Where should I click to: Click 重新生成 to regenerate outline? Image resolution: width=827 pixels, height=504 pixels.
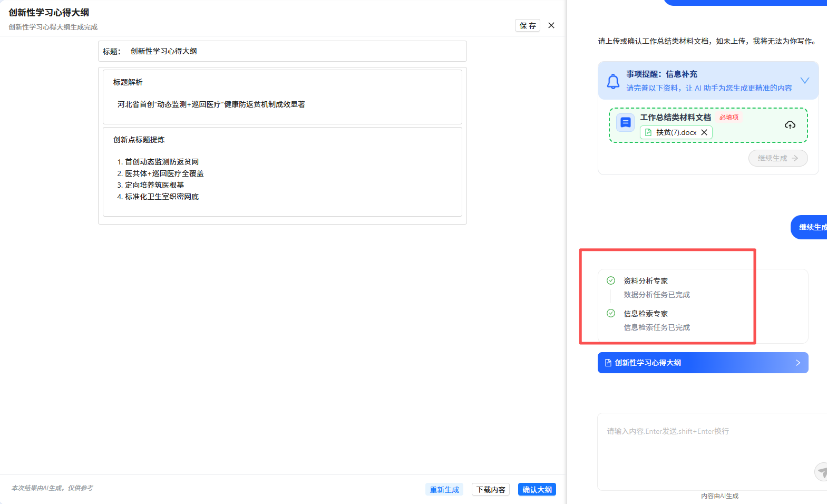(x=444, y=490)
